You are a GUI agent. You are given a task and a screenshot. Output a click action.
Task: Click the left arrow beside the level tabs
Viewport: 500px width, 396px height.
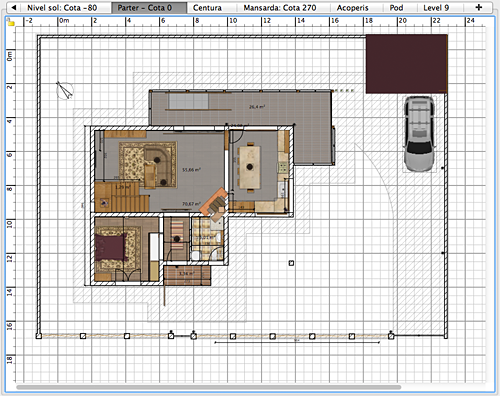[14, 7]
